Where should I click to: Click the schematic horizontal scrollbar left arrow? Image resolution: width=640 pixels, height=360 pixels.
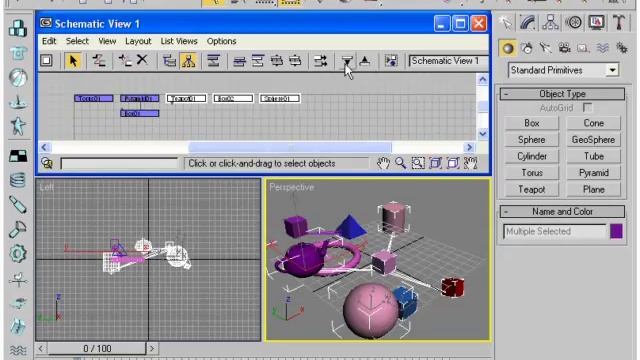pyautogui.click(x=44, y=147)
